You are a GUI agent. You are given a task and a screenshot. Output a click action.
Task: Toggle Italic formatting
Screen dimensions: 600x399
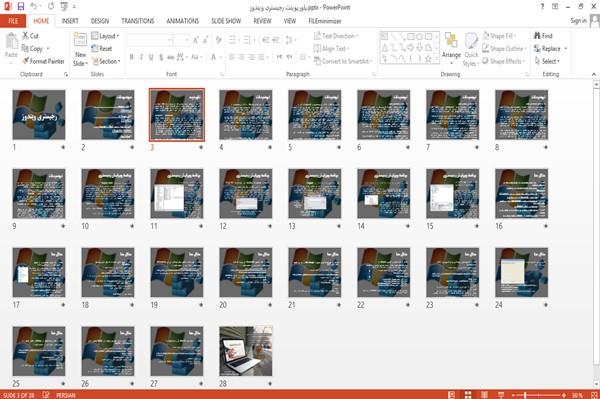[141, 57]
